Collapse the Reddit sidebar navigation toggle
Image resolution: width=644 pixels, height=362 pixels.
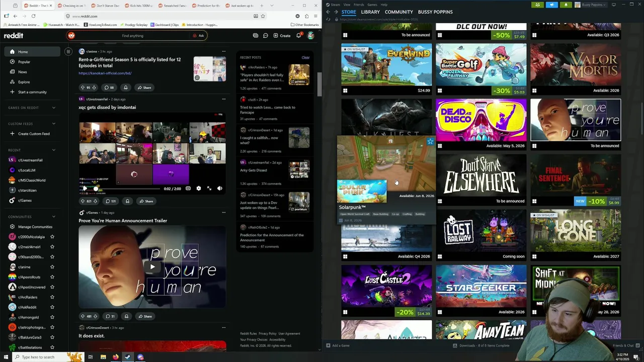(68, 51)
